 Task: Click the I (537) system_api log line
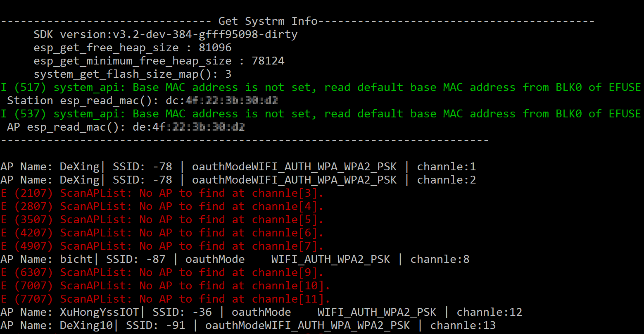(x=321, y=114)
